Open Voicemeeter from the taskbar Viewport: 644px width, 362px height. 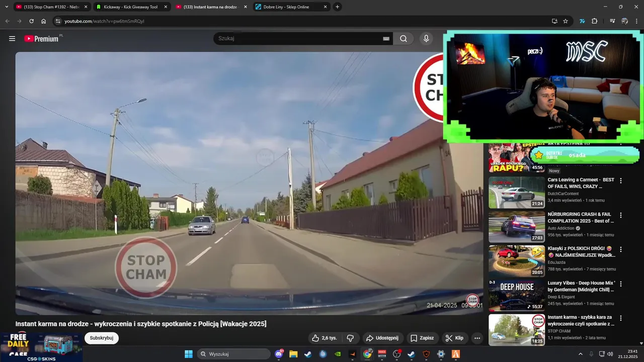coord(382,354)
